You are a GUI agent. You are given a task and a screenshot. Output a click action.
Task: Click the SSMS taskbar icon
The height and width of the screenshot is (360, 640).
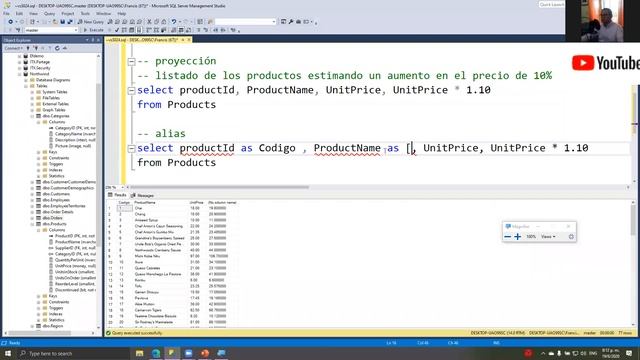172,353
